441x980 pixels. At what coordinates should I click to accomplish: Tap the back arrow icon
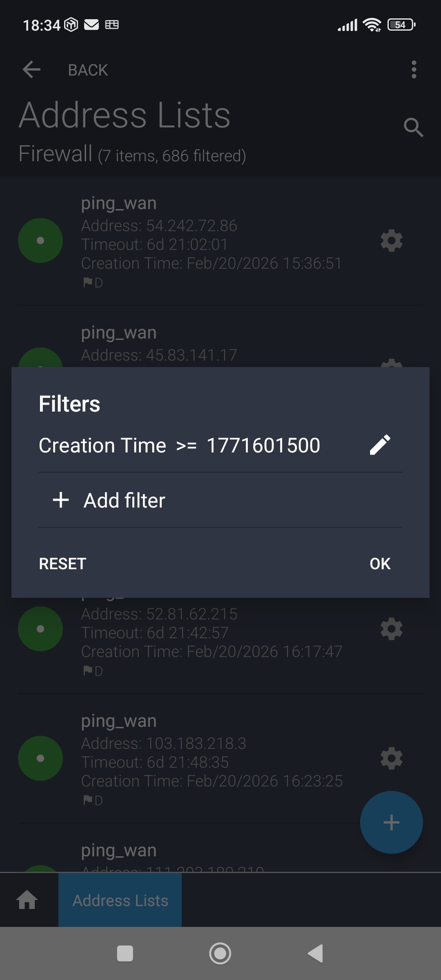[31, 70]
